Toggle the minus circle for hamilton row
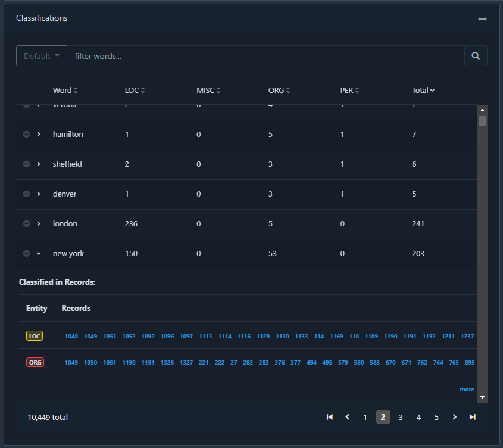Screen dimensions: 503x448 point(26,135)
